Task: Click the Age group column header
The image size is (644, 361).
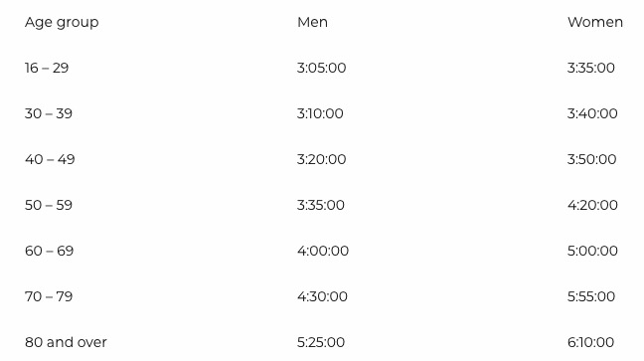Action: coord(62,23)
